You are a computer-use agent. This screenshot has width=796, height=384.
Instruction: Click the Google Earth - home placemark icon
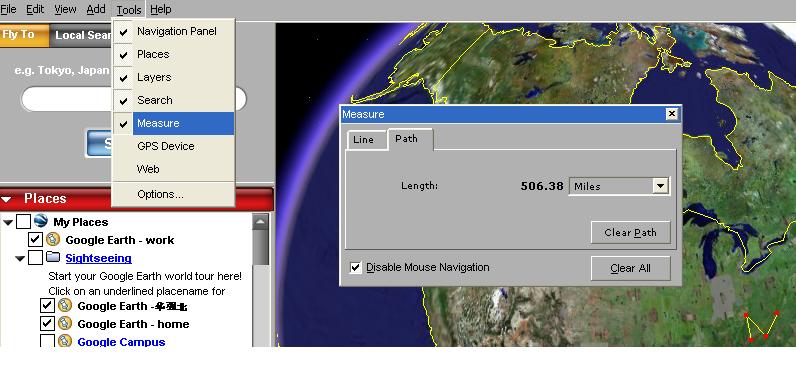coord(64,323)
